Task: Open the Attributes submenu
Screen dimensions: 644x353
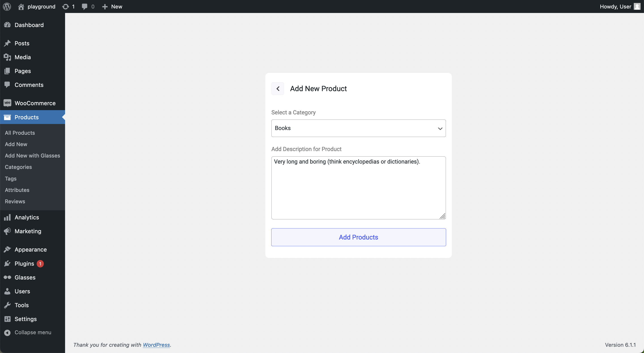Action: click(x=17, y=190)
